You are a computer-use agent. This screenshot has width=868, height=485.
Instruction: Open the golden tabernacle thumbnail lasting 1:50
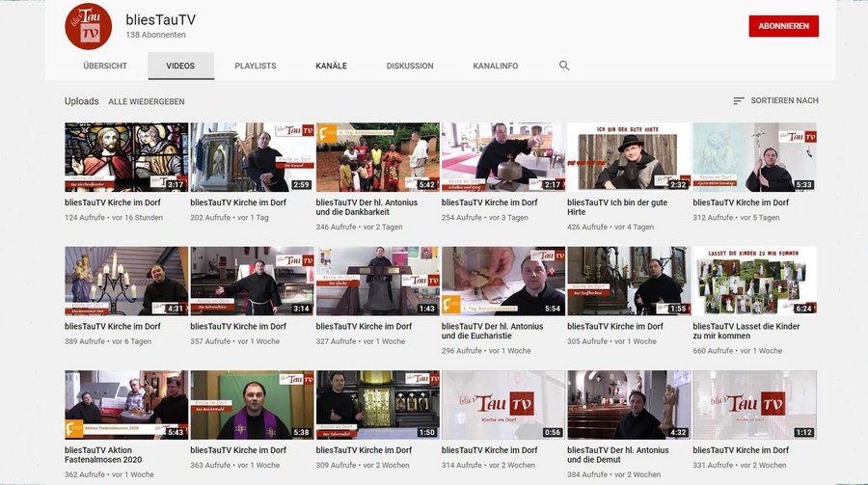tap(377, 405)
